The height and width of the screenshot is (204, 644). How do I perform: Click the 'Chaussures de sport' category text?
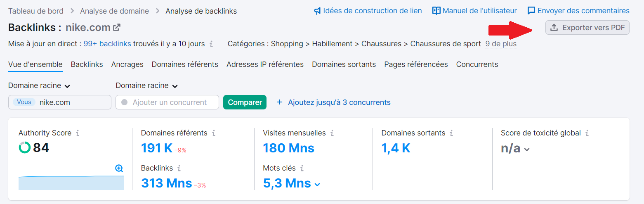tap(446, 44)
